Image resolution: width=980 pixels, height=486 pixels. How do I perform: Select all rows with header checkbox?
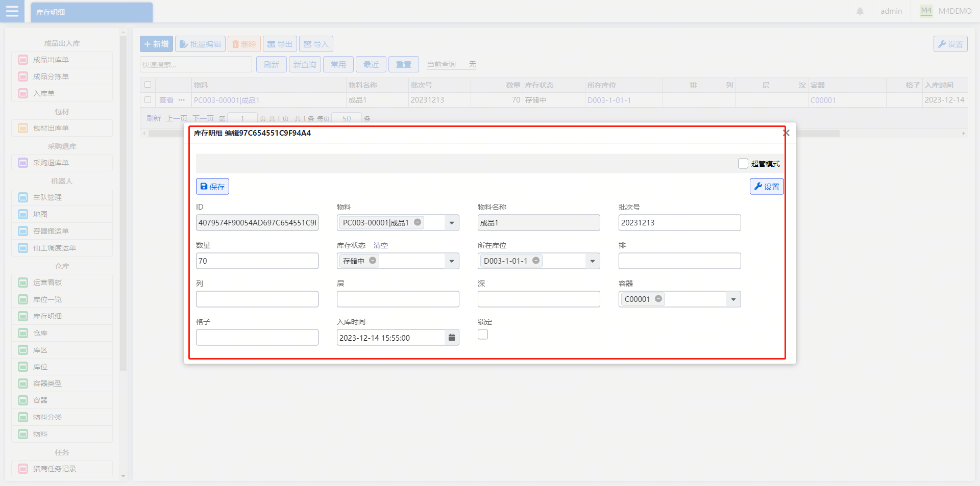(148, 85)
